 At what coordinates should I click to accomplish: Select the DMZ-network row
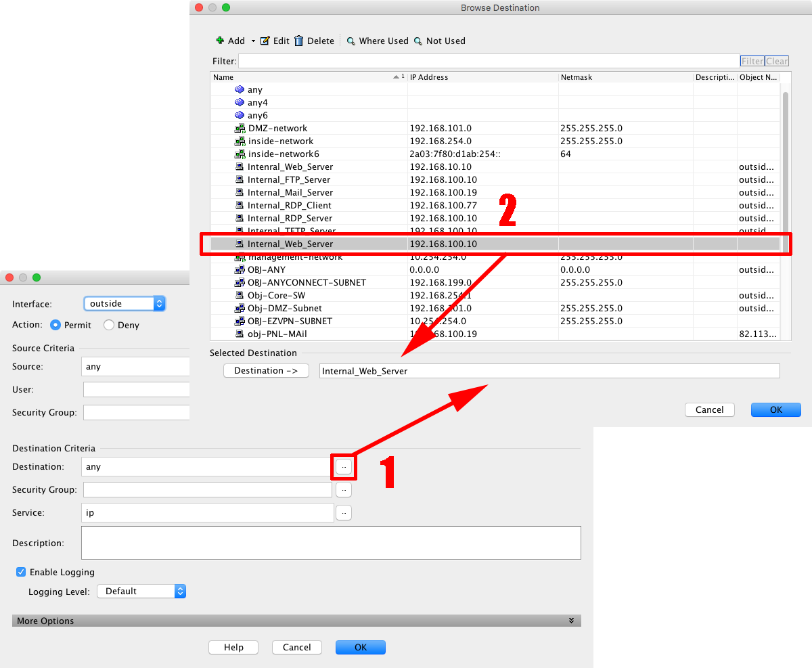coord(277,128)
